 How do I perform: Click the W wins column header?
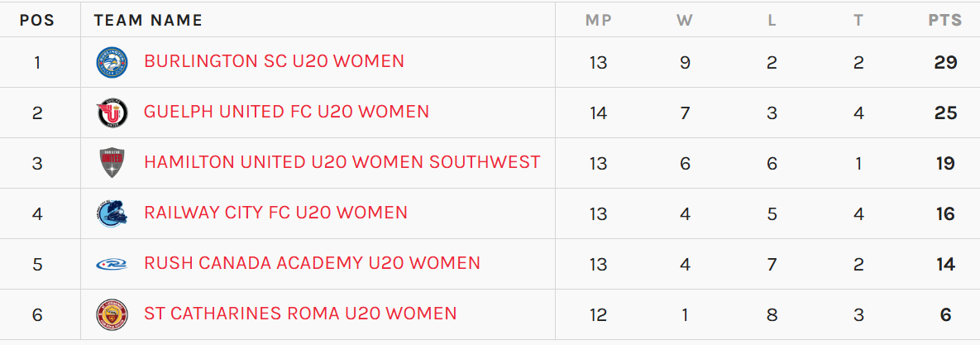click(685, 20)
